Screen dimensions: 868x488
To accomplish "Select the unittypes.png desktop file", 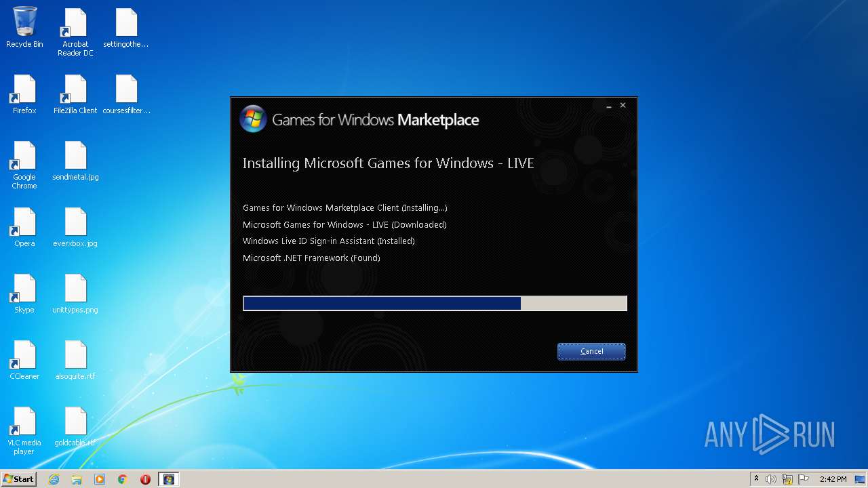I will [x=75, y=293].
